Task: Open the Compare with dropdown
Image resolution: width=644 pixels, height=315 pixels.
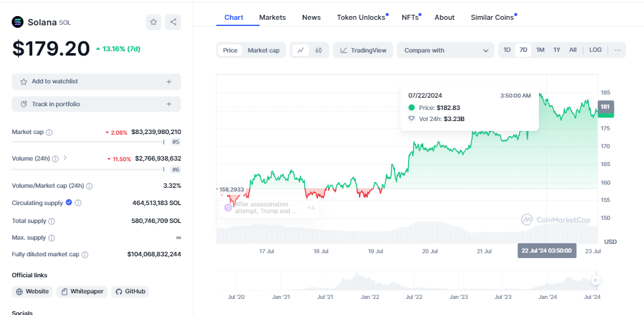Action: [x=446, y=50]
